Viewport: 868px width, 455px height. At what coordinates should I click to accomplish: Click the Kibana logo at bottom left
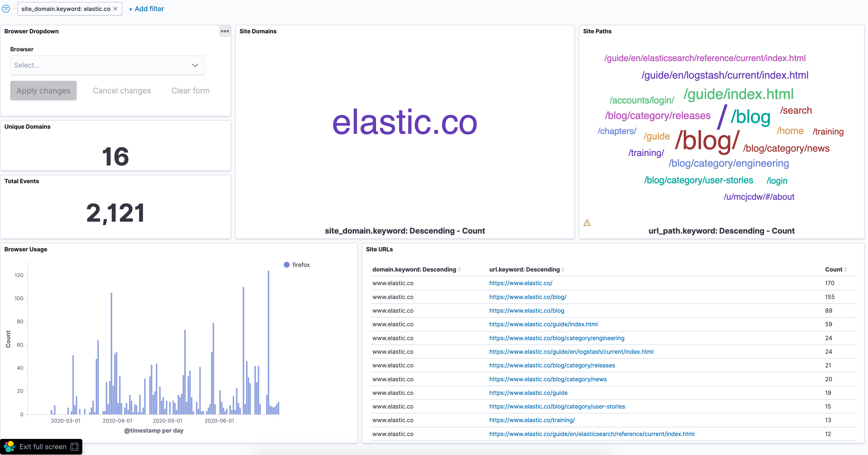tap(9, 446)
